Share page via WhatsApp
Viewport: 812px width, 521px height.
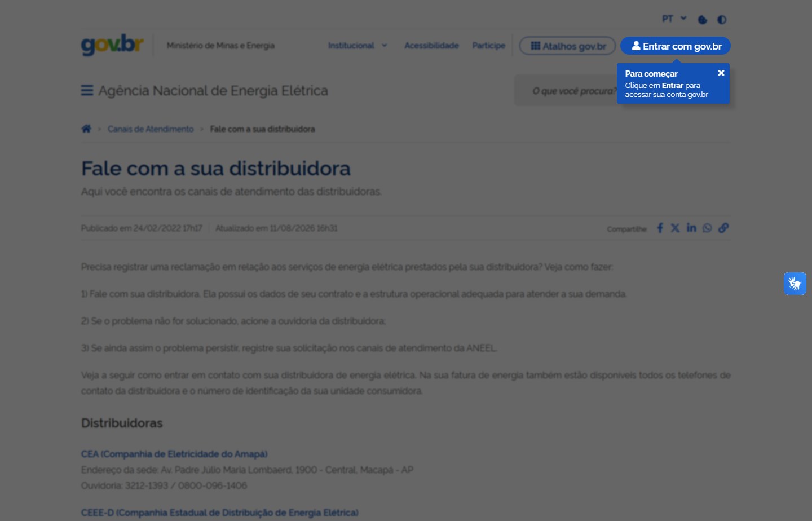click(707, 228)
